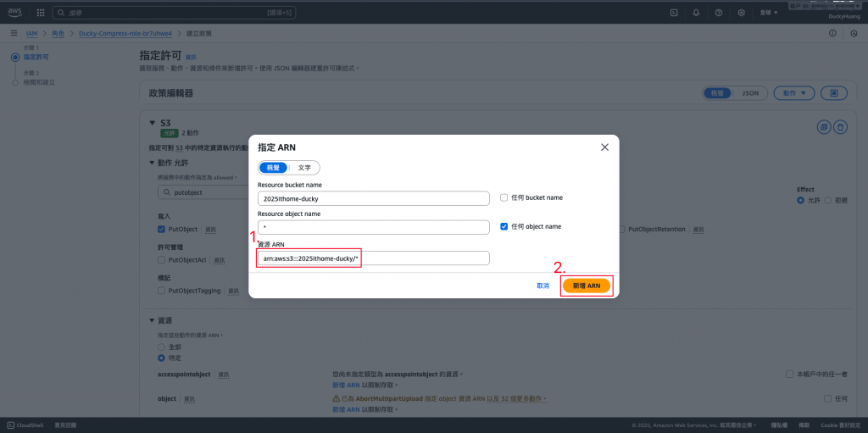
Task: Open the help question mark icon
Action: 719,12
